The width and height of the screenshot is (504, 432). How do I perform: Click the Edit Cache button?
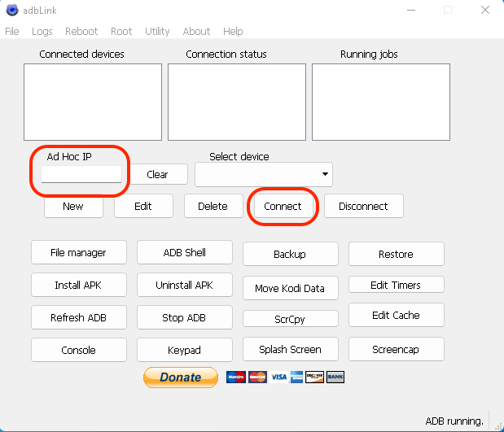click(396, 315)
